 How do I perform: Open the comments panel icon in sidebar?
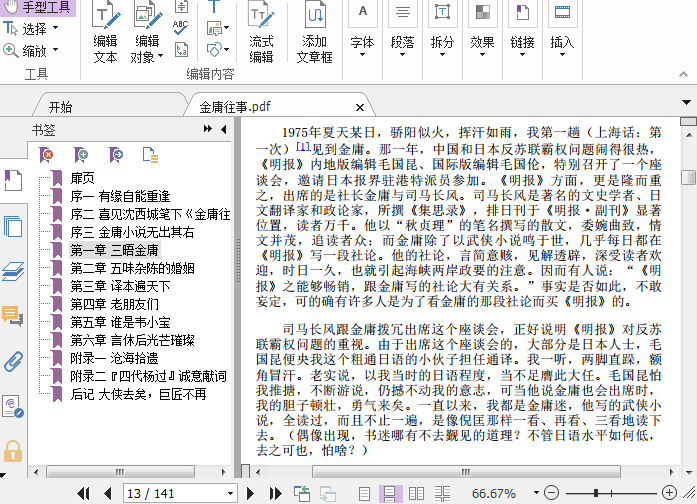click(x=13, y=316)
